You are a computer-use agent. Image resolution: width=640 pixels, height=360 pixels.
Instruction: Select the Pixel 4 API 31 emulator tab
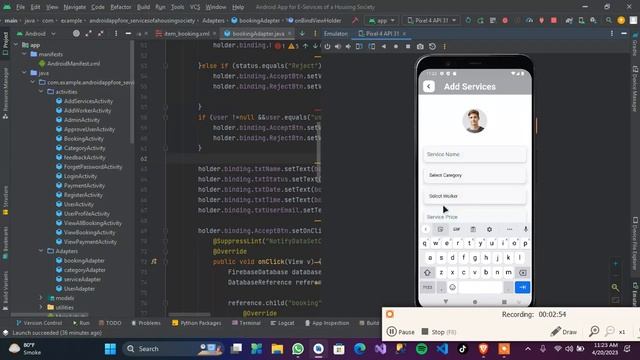pyautogui.click(x=381, y=33)
